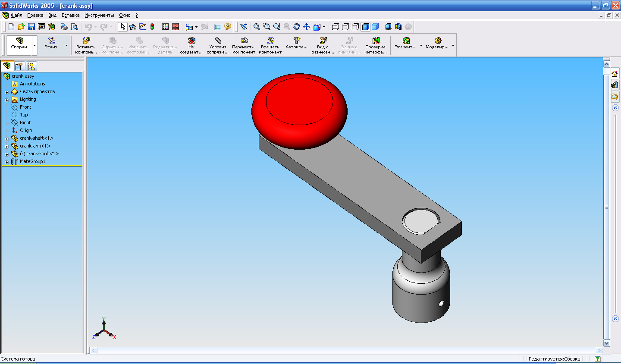The height and width of the screenshot is (364, 621).
Task: Activate the Pan view tool
Action: (307, 27)
